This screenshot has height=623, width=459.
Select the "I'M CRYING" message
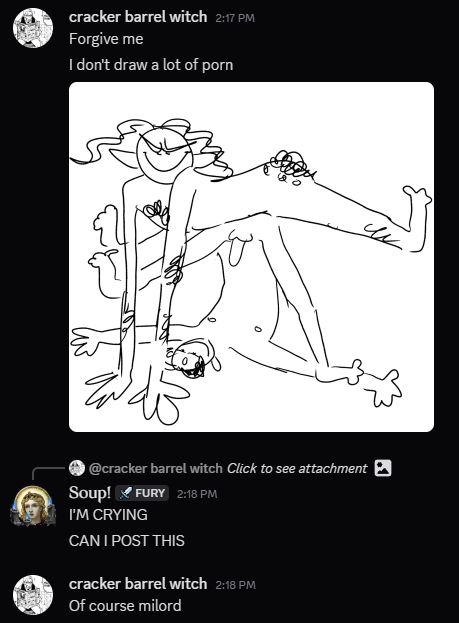tap(108, 515)
